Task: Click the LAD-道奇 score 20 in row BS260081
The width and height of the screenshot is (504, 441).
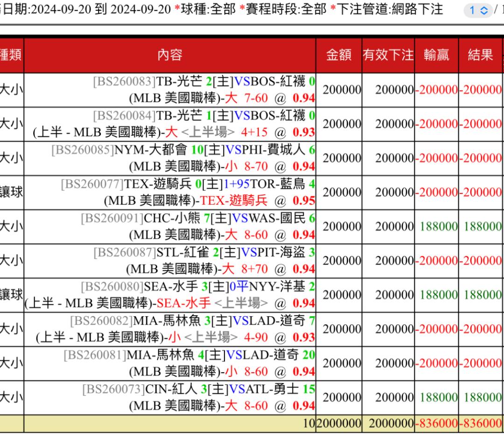Action: pos(308,355)
